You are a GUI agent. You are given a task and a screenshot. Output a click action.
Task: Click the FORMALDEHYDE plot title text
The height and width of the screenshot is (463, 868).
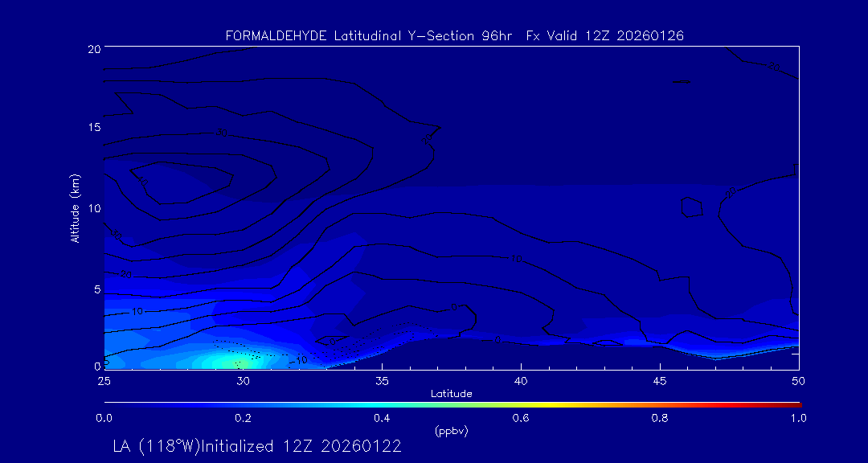[x=454, y=36]
